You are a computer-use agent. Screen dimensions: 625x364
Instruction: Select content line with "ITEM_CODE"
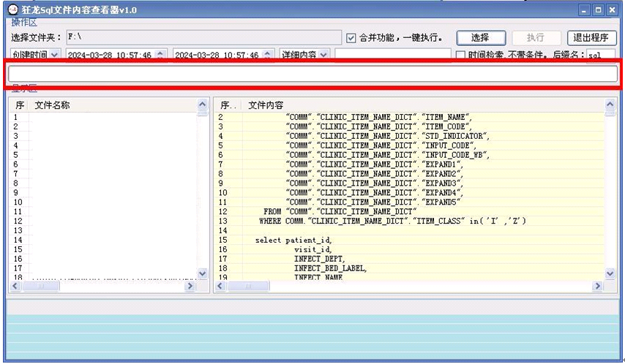(x=410, y=126)
